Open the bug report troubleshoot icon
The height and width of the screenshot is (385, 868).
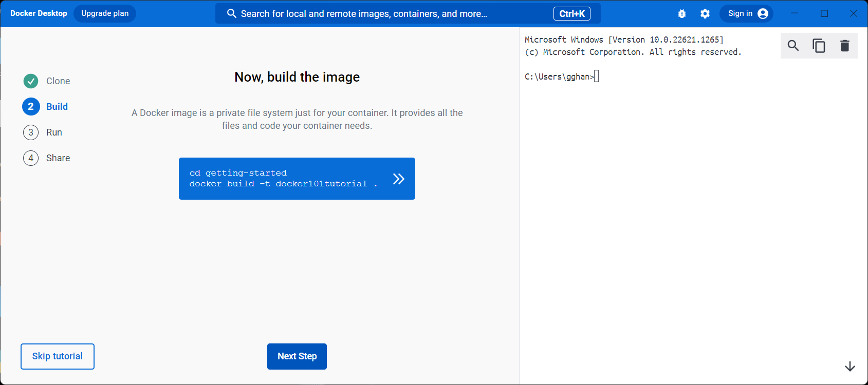682,14
